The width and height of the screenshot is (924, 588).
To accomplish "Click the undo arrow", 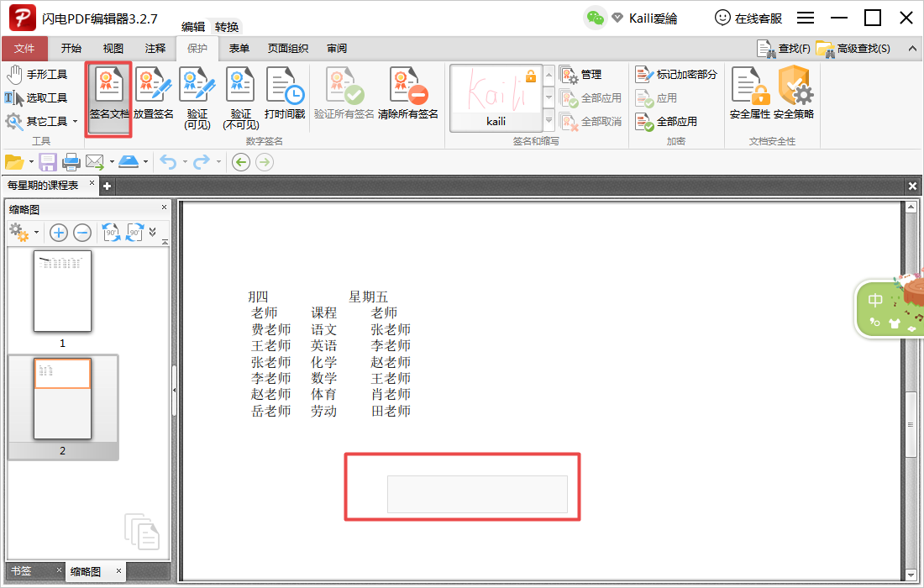I will coord(168,162).
